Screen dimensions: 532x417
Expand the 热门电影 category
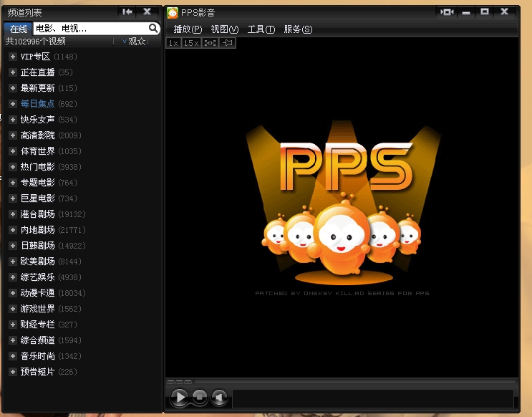click(13, 167)
